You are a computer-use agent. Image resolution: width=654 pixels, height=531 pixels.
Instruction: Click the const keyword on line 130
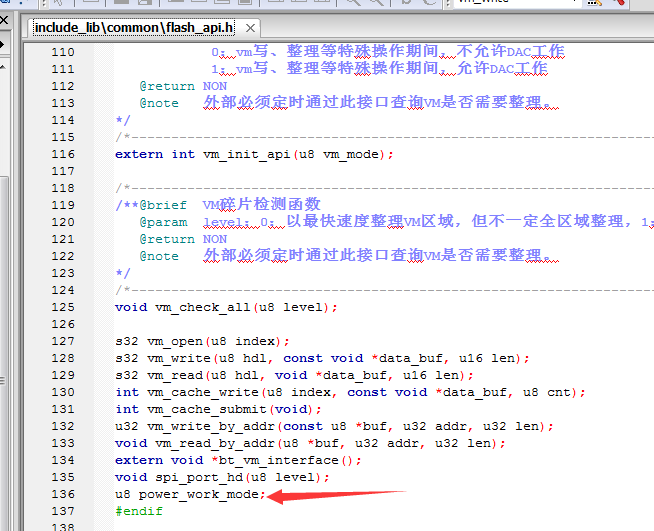[x=367, y=393]
